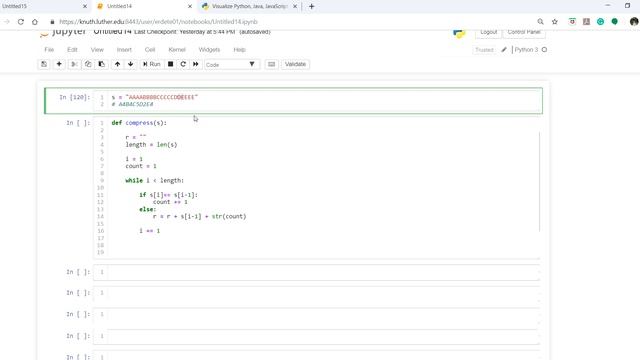The image size is (640, 360).
Task: Cut selected cells with scissors icon
Action: [x=74, y=64]
